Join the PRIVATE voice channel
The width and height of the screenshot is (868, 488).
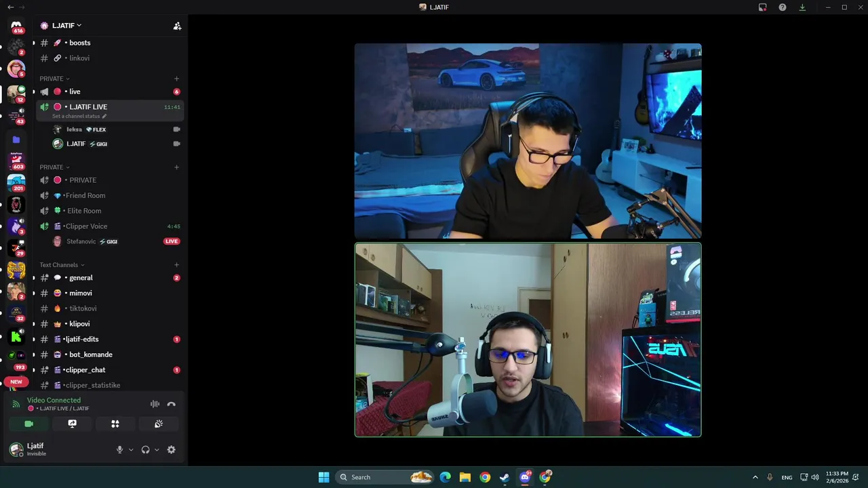click(x=109, y=180)
